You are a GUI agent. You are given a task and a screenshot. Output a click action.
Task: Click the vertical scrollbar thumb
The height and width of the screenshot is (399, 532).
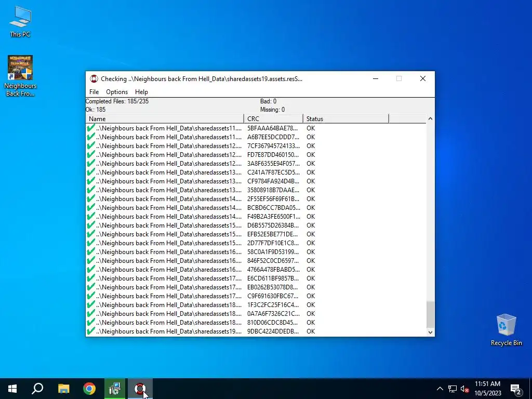click(430, 314)
